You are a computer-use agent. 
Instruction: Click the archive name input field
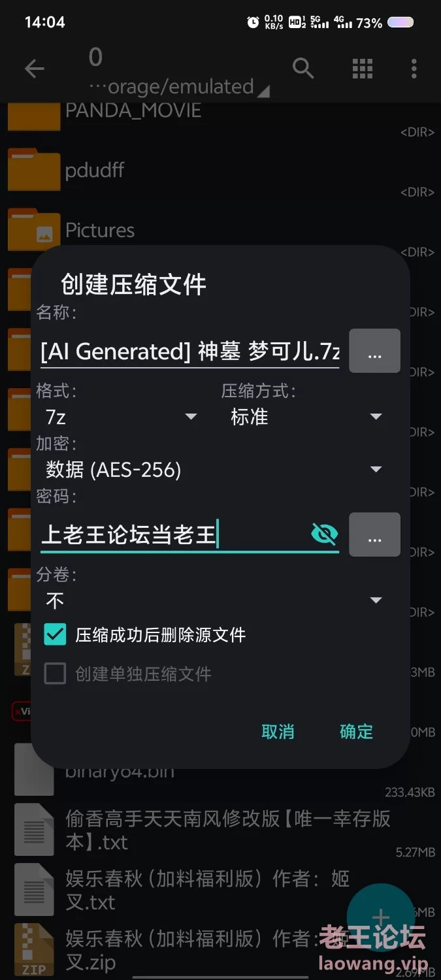pyautogui.click(x=189, y=351)
